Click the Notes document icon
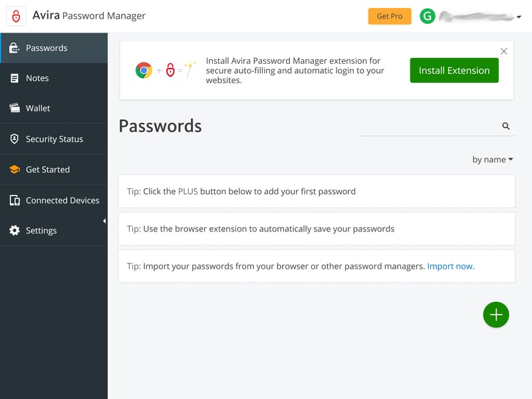 pos(14,78)
